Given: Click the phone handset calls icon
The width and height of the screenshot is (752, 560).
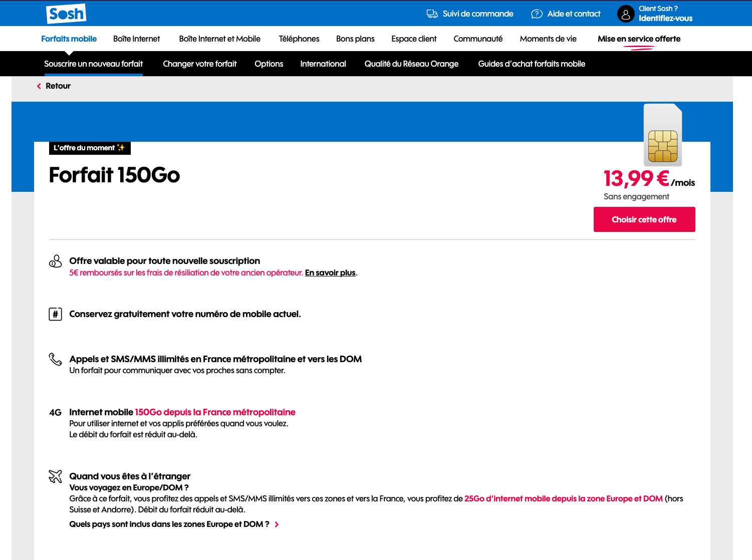Looking at the screenshot, I should coord(55,359).
